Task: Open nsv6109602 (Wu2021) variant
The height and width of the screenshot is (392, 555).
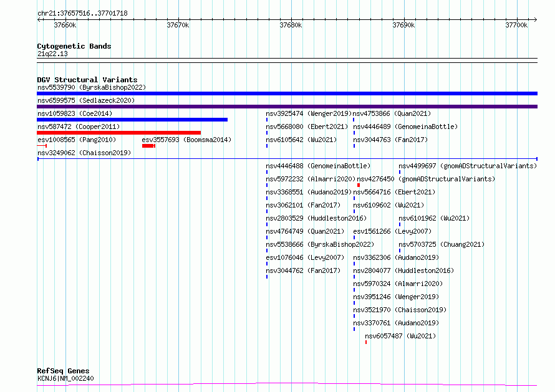Action: click(388, 205)
